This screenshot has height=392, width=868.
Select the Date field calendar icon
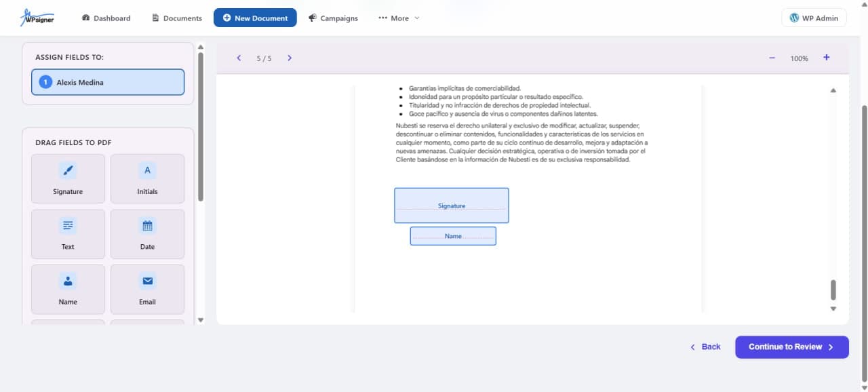147,226
